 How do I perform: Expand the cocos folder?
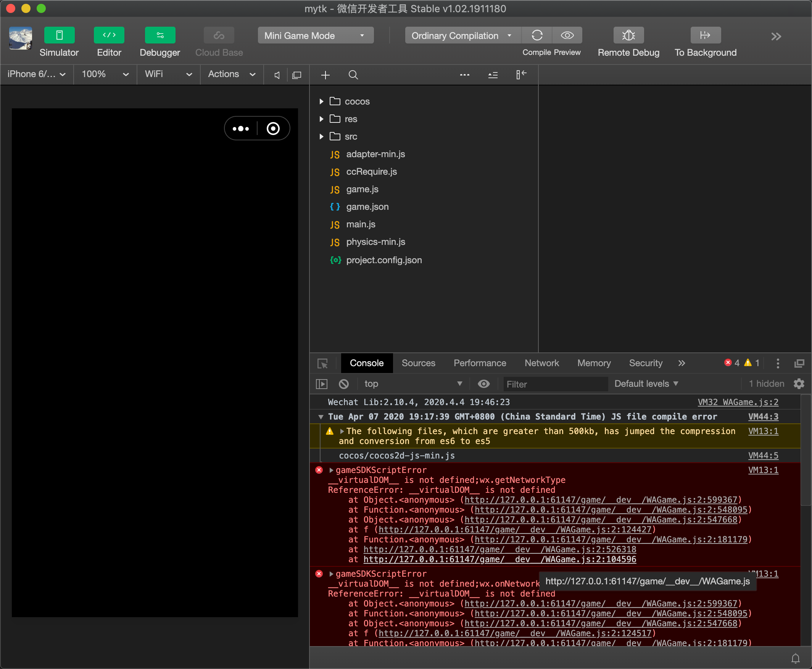(x=321, y=101)
